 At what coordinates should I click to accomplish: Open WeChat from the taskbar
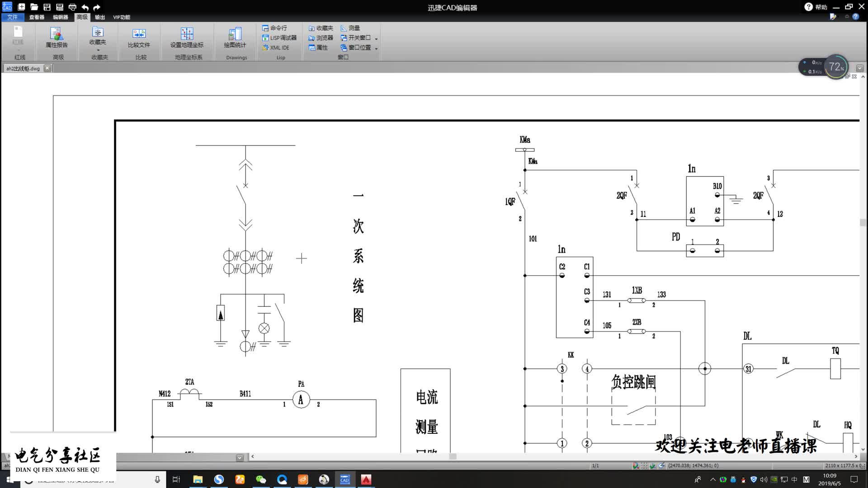point(261,479)
